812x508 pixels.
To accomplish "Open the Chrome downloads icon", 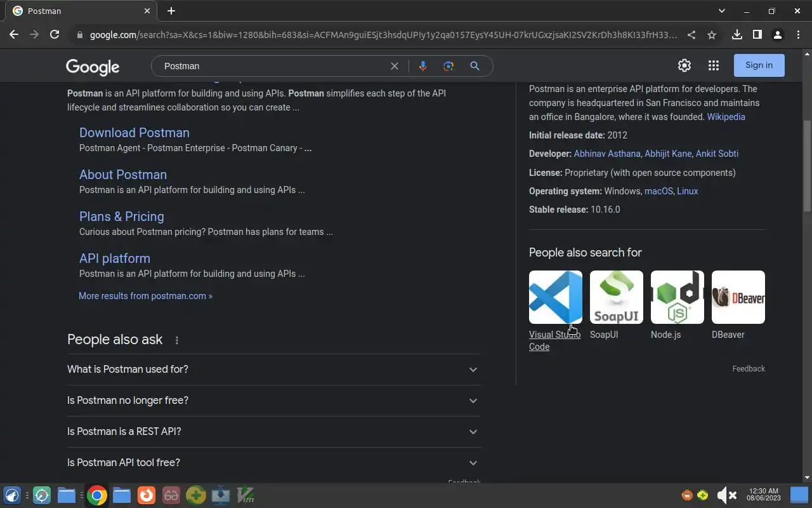I will [x=737, y=35].
